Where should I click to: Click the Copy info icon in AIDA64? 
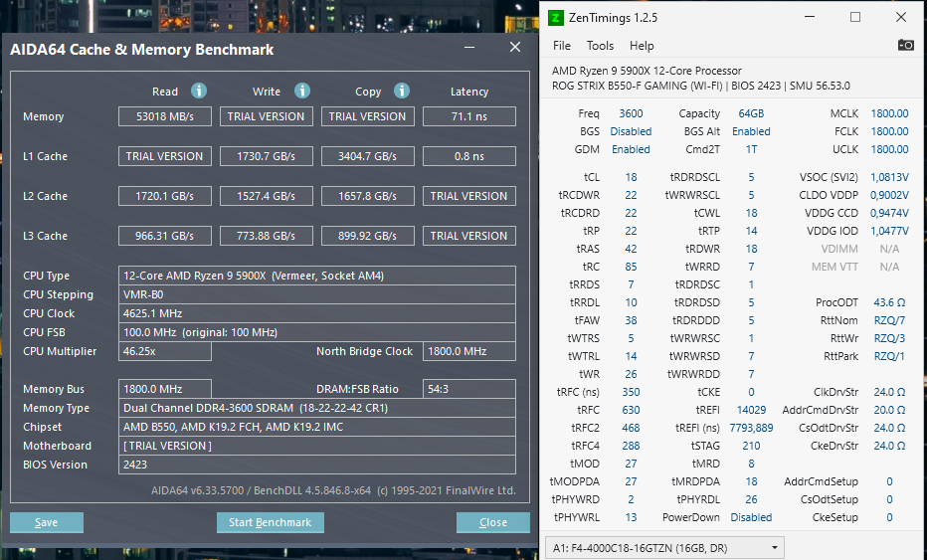click(402, 91)
